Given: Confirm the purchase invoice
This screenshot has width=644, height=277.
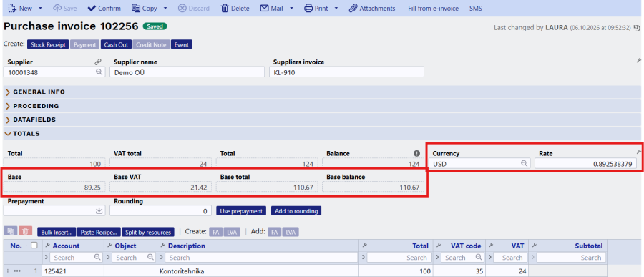Looking at the screenshot, I should click(x=104, y=8).
